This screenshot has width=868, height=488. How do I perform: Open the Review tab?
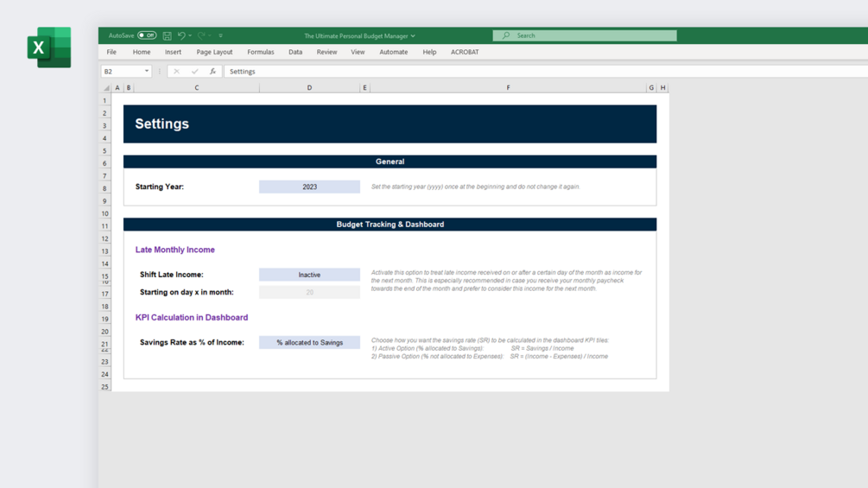pyautogui.click(x=326, y=52)
